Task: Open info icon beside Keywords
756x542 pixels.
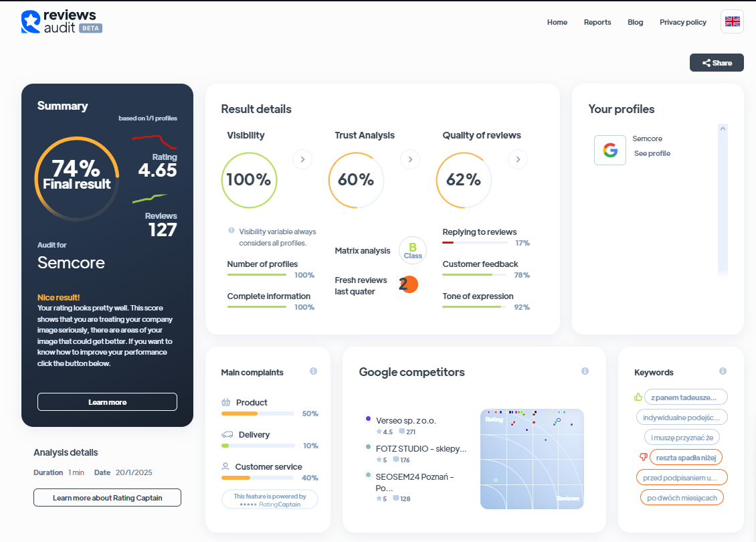Action: (723, 371)
